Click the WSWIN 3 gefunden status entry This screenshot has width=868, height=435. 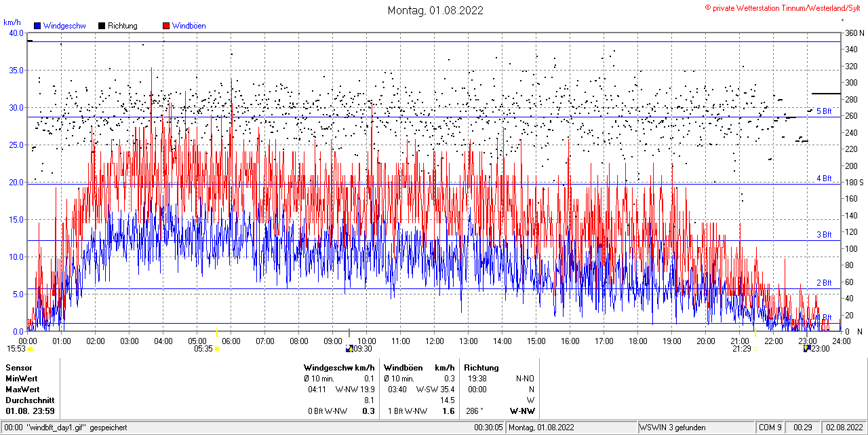pyautogui.click(x=673, y=428)
